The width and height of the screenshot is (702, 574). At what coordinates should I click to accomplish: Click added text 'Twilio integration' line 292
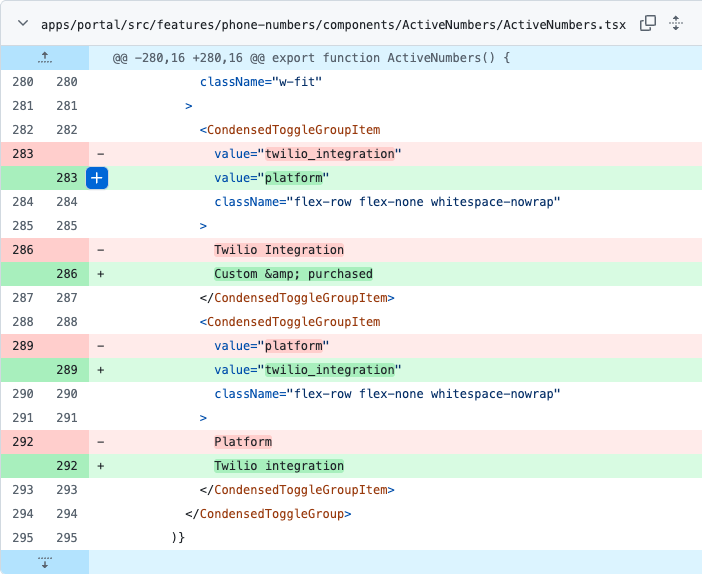tap(279, 466)
